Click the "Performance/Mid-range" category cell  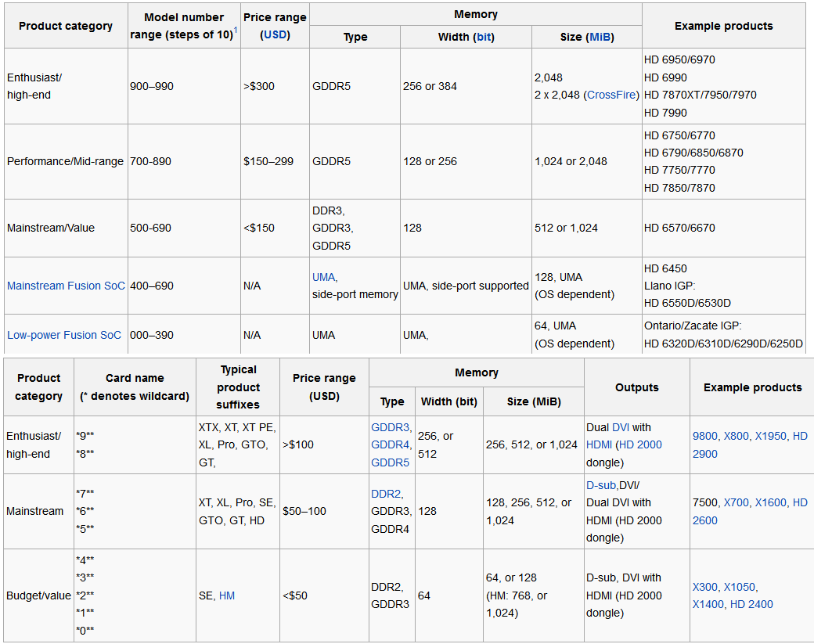66,161
